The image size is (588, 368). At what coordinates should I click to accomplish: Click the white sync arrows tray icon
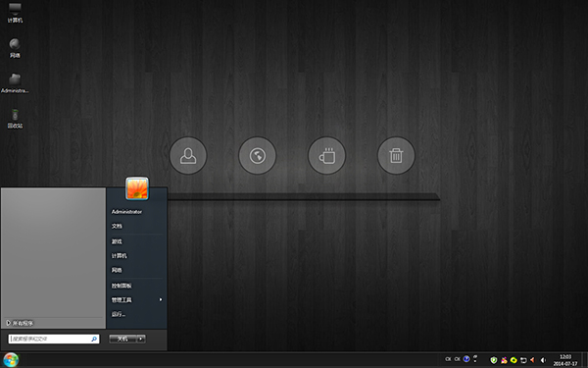[x=523, y=360]
